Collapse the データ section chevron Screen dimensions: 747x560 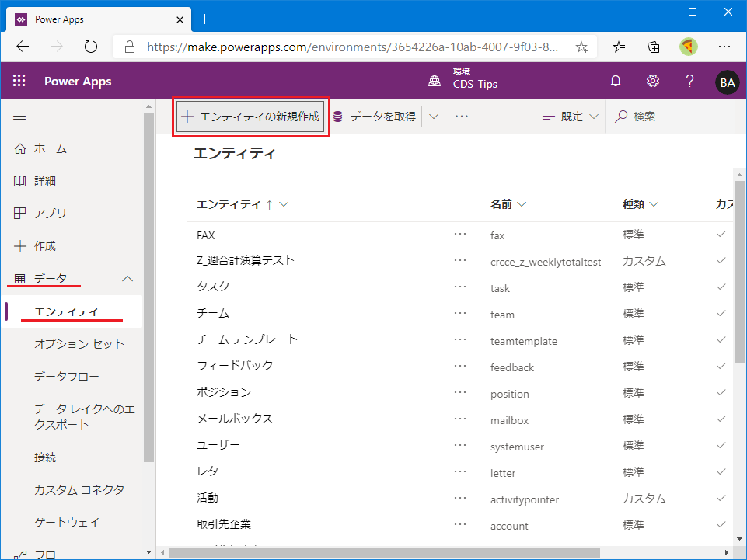click(x=127, y=279)
